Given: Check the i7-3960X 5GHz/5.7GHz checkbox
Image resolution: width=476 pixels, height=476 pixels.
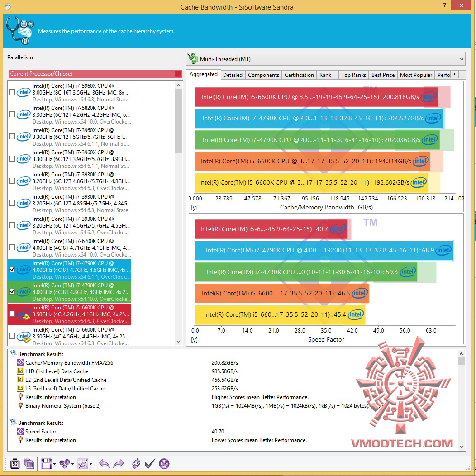Looking at the screenshot, I should pyautogui.click(x=12, y=136).
